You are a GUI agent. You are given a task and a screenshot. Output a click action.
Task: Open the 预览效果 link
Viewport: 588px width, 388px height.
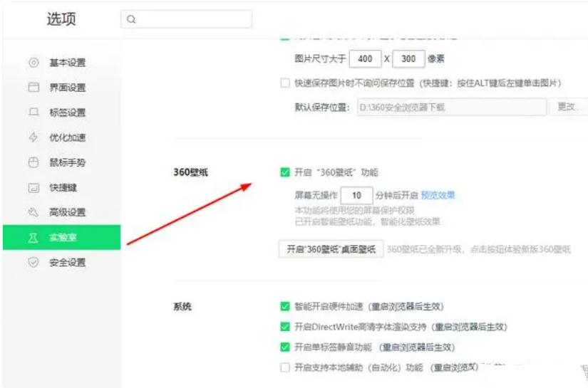click(x=438, y=195)
